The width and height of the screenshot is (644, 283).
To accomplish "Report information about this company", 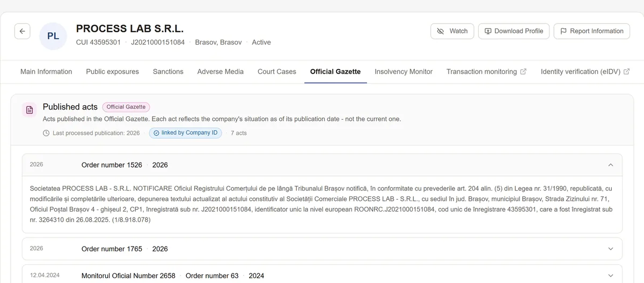I will click(592, 31).
